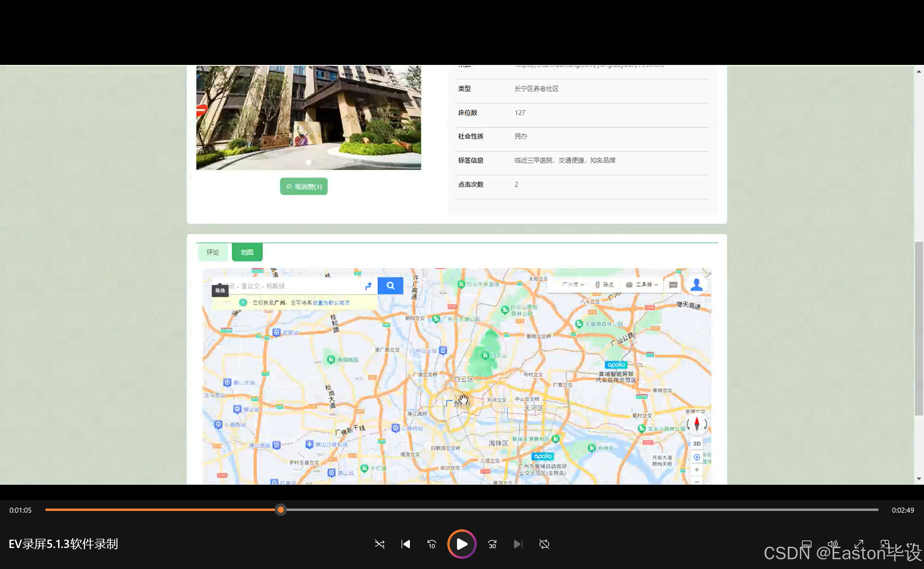924x569 pixels.
Task: Click the playback progress slider knob
Action: [280, 510]
